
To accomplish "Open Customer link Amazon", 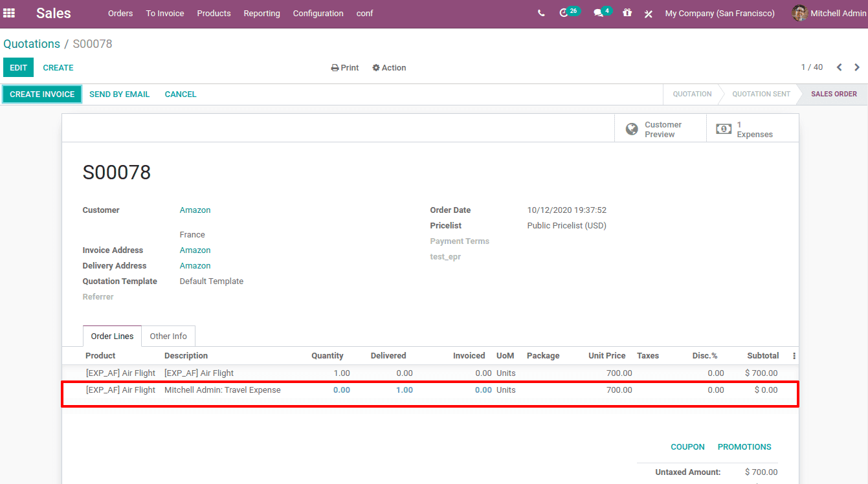I will [x=195, y=210].
